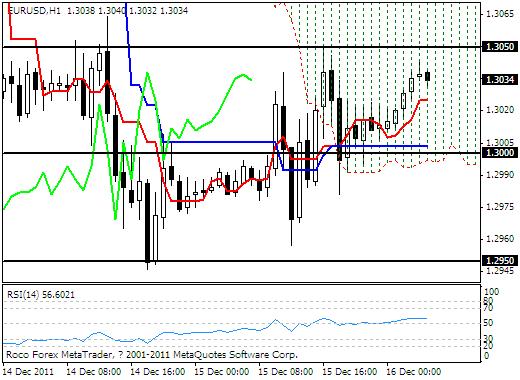Click the latest black candlestick
The height and width of the screenshot is (380, 520).
[428, 76]
